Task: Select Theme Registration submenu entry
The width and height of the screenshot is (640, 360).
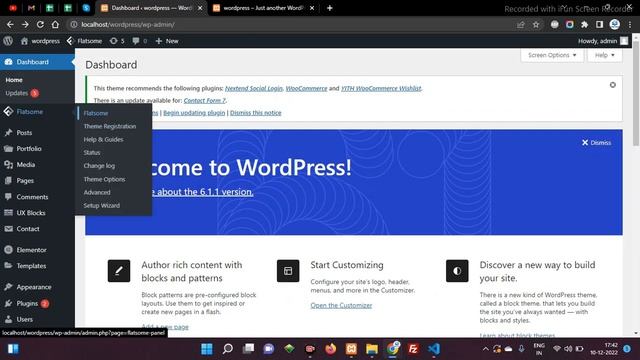Action: point(110,126)
